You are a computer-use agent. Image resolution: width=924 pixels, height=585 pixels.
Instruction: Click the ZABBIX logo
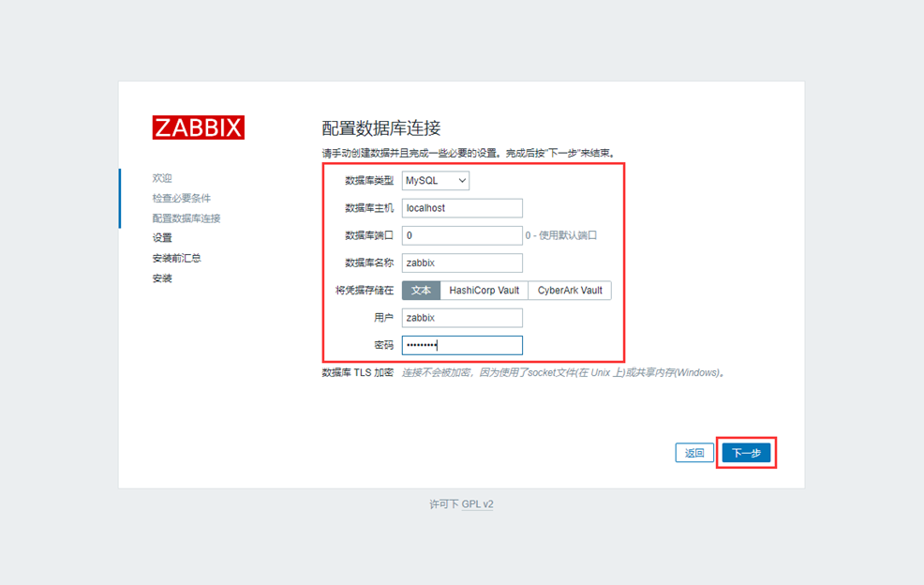pyautogui.click(x=198, y=127)
